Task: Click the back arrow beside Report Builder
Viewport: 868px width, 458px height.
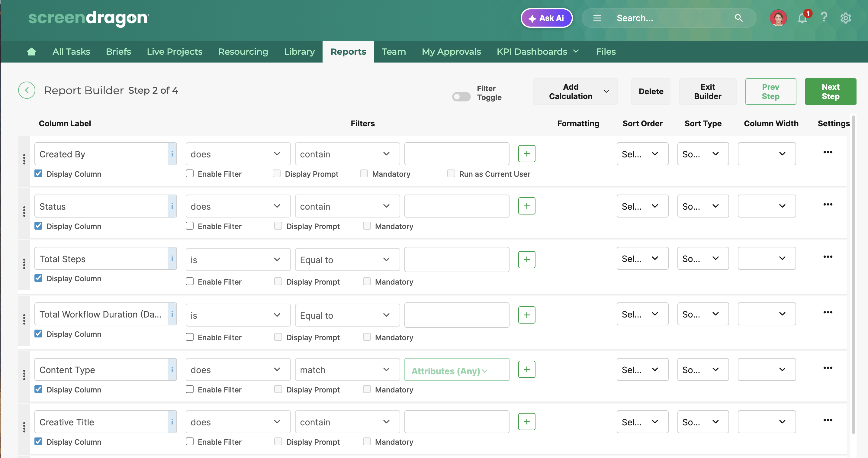Action: point(27,90)
